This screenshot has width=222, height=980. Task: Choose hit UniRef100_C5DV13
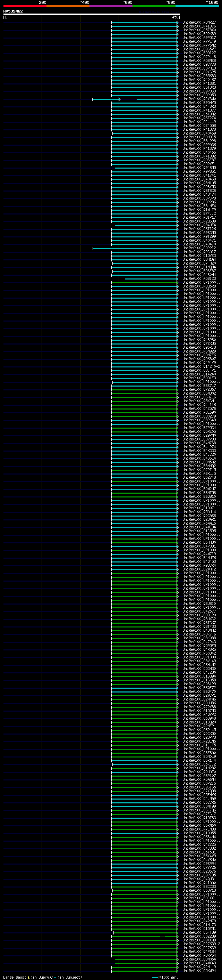pyautogui.click(x=199, y=891)
